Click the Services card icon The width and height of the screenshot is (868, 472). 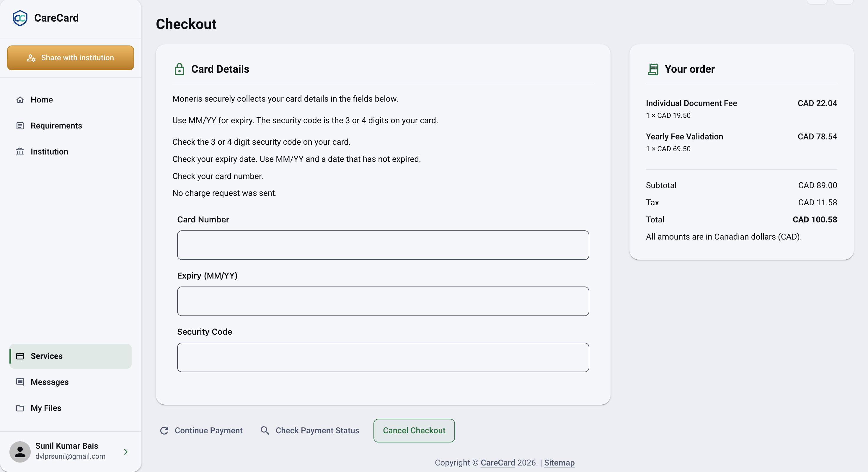point(20,356)
